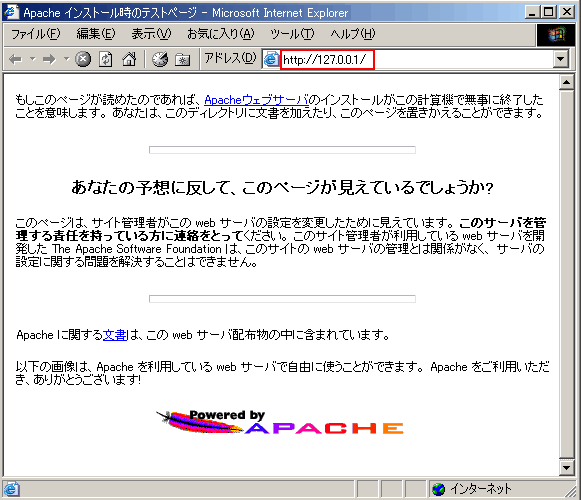Open the ファイル(F) menu
The height and width of the screenshot is (500, 581).
click(x=35, y=34)
